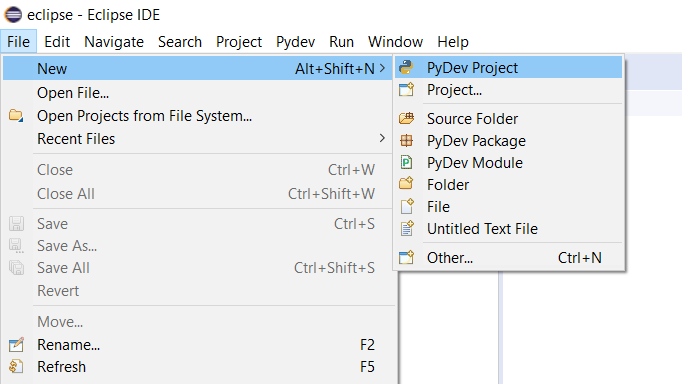Choose Save menu entry
This screenshot has height=384, width=682.
tap(197, 224)
